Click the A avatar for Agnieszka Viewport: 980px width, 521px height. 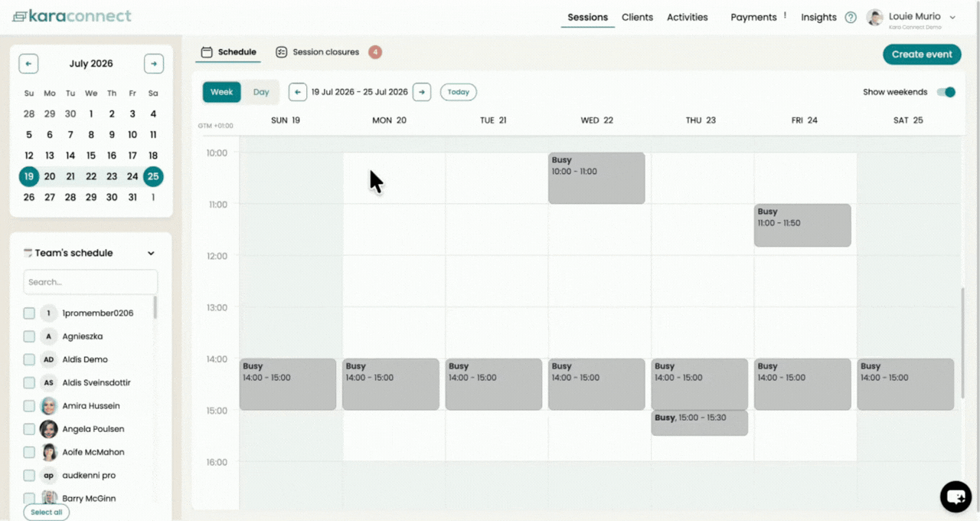pos(49,336)
